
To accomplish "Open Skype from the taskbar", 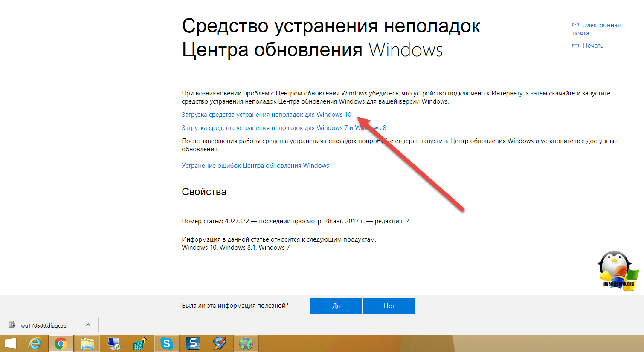I will coord(166,343).
